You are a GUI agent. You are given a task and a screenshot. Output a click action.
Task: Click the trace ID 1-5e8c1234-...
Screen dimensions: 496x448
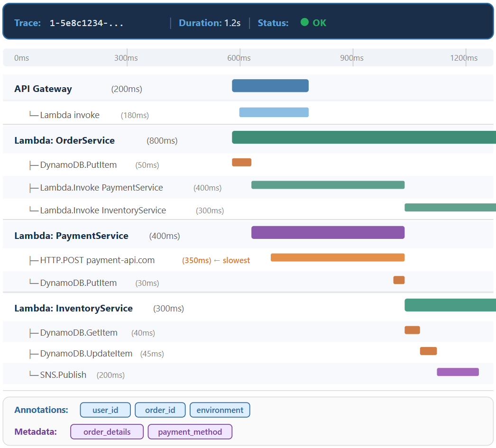click(86, 23)
